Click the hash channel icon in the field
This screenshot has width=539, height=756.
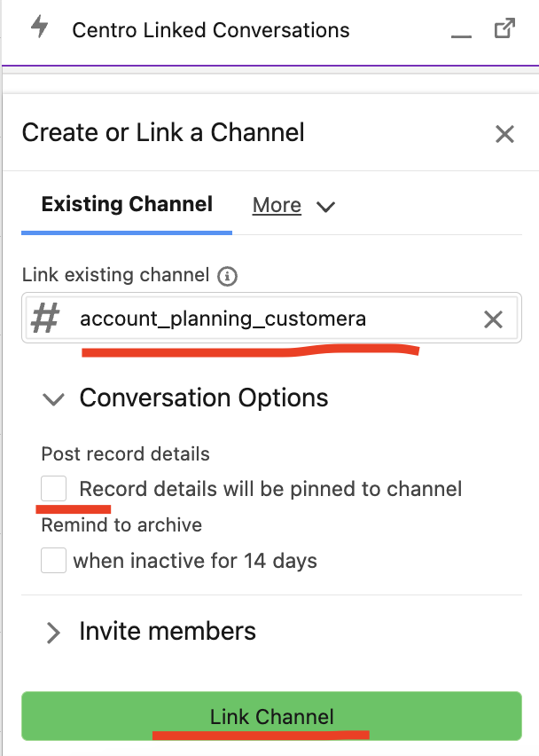pyautogui.click(x=45, y=319)
